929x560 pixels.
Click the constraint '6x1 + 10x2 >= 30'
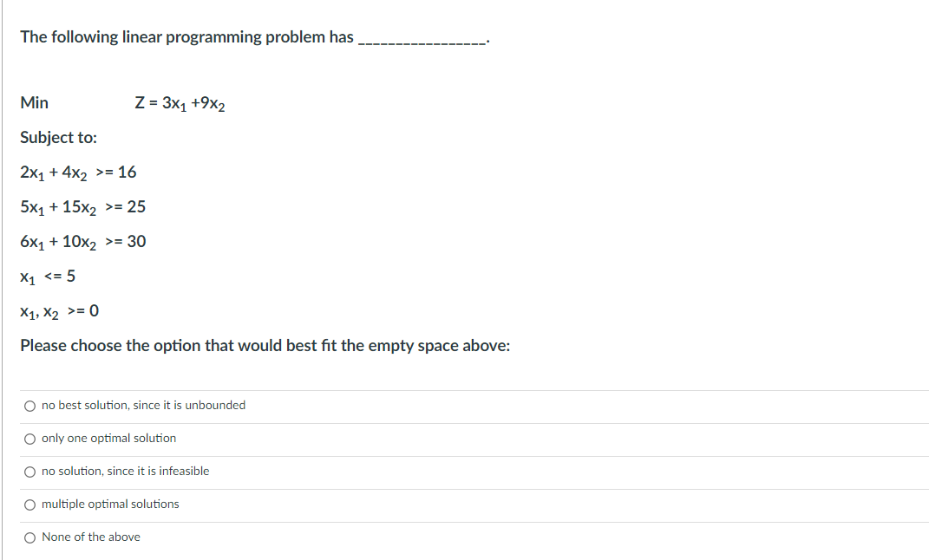[x=83, y=241]
